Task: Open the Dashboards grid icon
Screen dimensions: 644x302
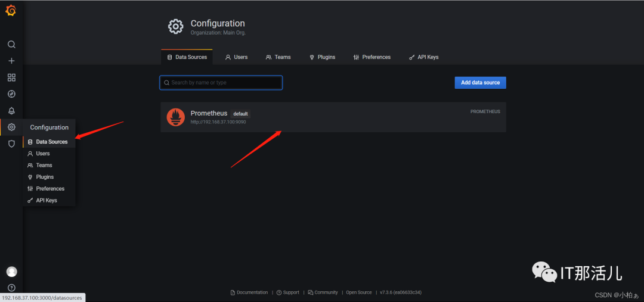Action: click(11, 77)
